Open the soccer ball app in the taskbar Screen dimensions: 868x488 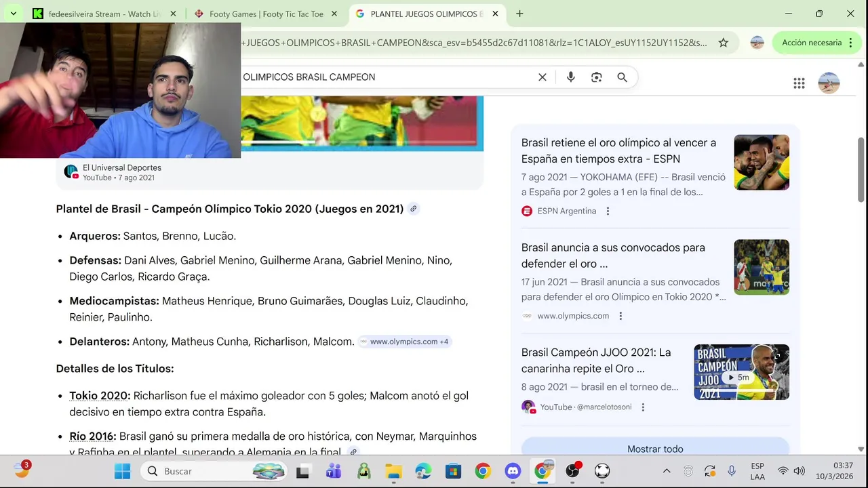click(602, 471)
